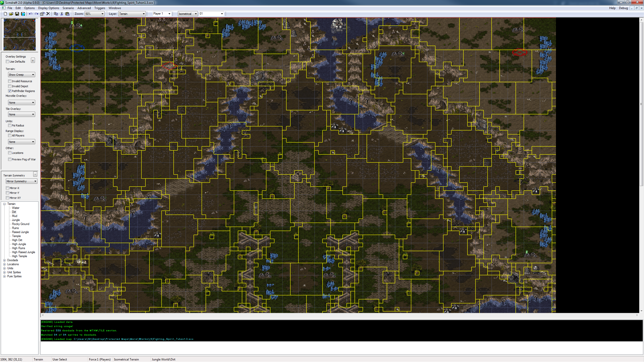Viewport: 644px width, 362px height.
Task: Select High Raised Jungle terrain
Action: [x=23, y=252]
